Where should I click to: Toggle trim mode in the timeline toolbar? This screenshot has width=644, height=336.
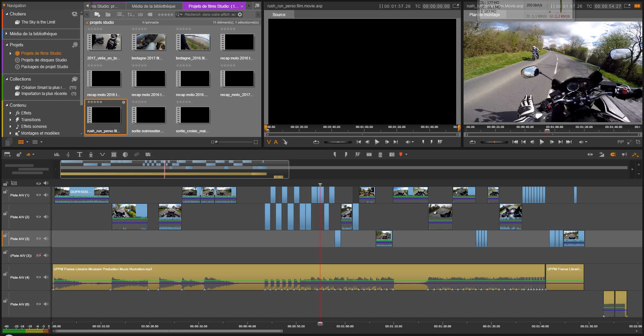(x=590, y=154)
